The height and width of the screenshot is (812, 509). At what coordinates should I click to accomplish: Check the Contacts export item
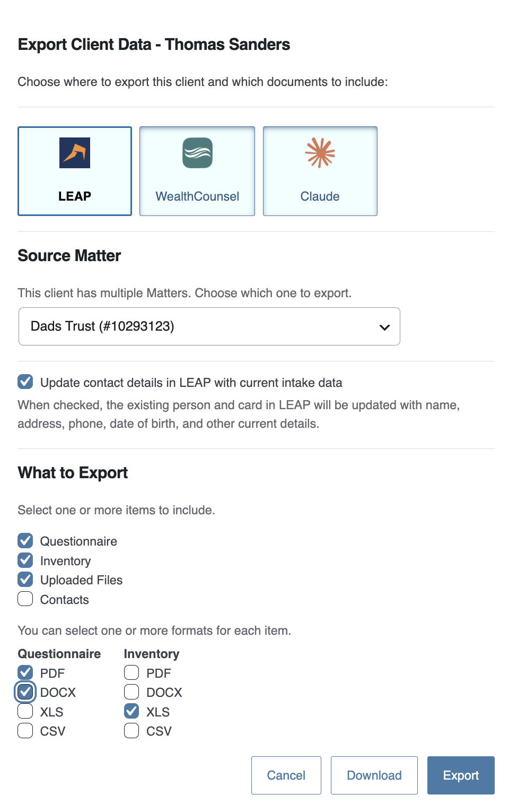tap(25, 599)
